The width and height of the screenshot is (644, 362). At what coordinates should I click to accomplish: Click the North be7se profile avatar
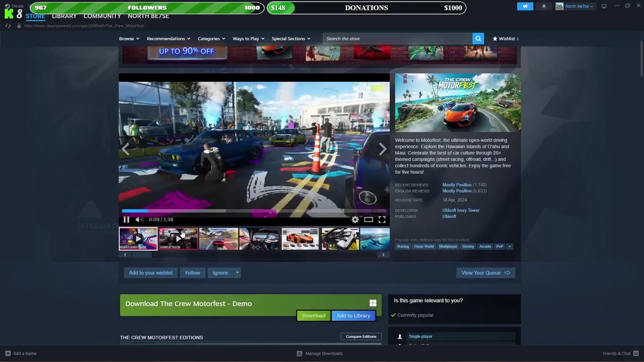(559, 7)
